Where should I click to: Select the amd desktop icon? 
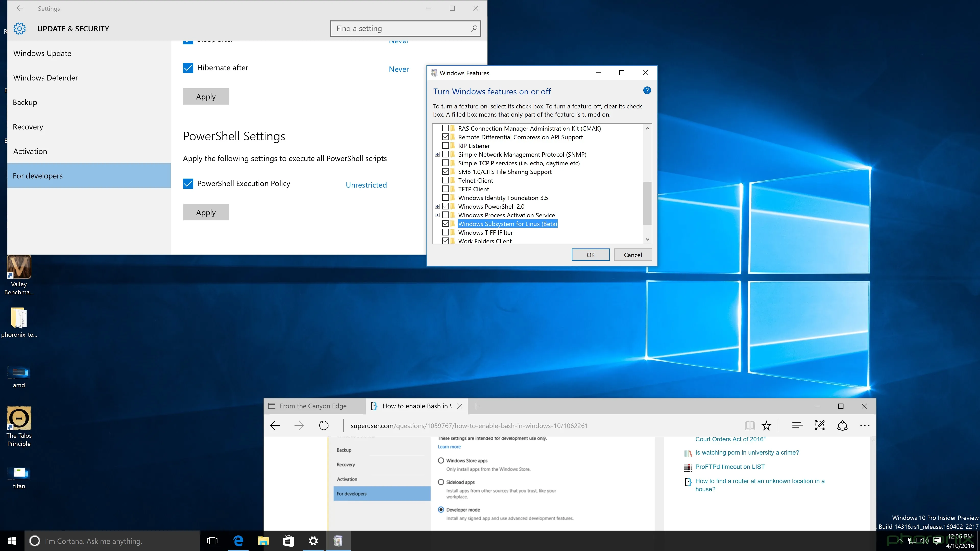click(19, 377)
